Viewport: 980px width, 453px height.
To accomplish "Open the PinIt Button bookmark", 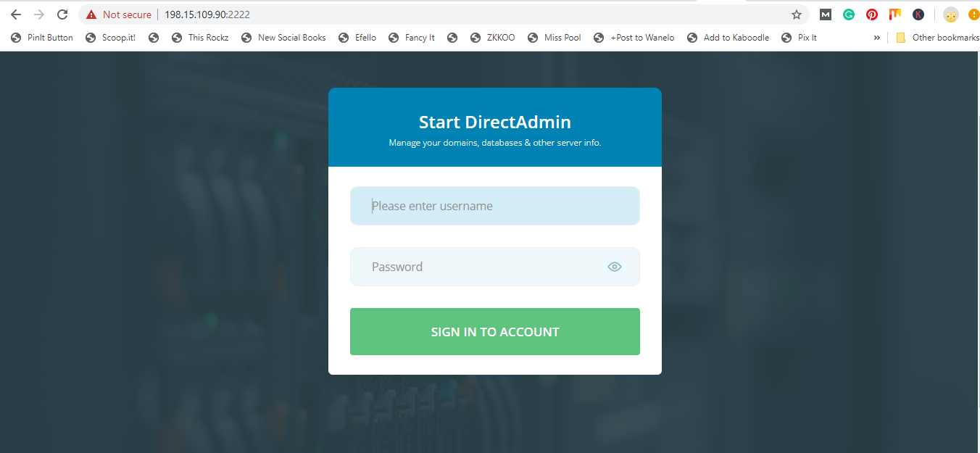I will (42, 38).
